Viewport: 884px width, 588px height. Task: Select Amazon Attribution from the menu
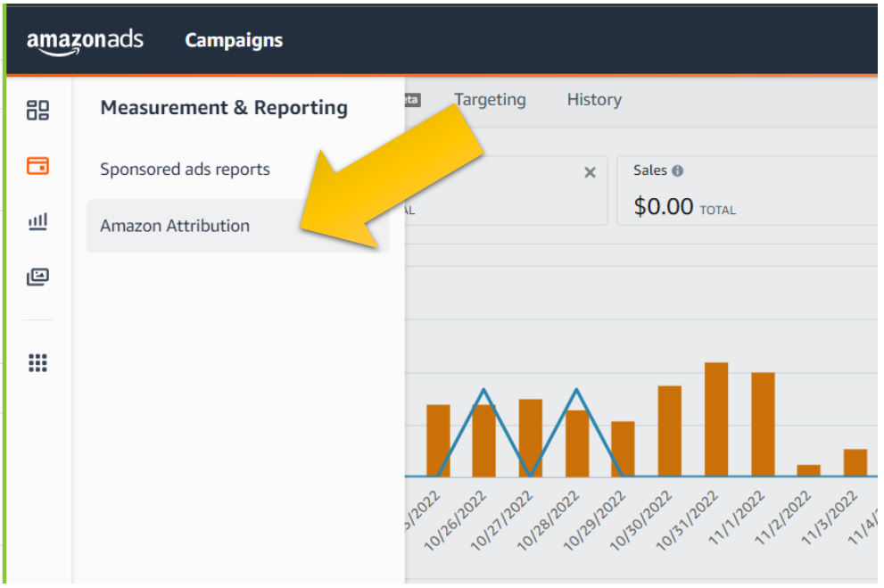point(175,226)
